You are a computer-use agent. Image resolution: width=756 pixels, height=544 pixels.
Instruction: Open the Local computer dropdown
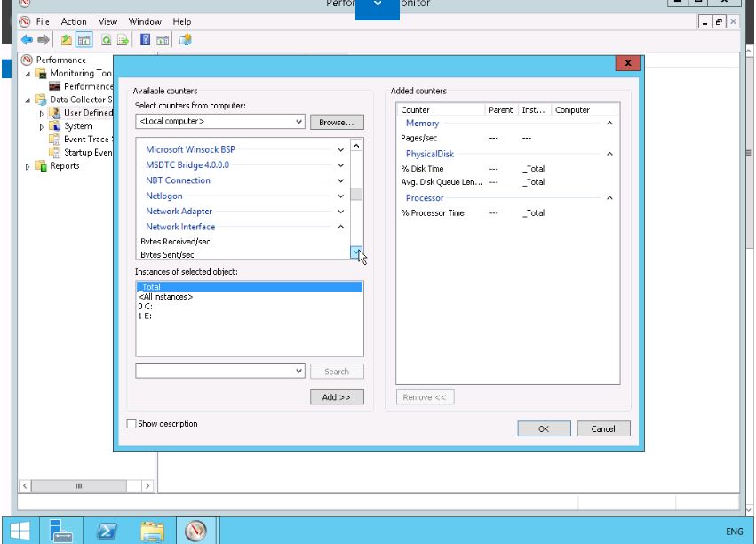[298, 121]
